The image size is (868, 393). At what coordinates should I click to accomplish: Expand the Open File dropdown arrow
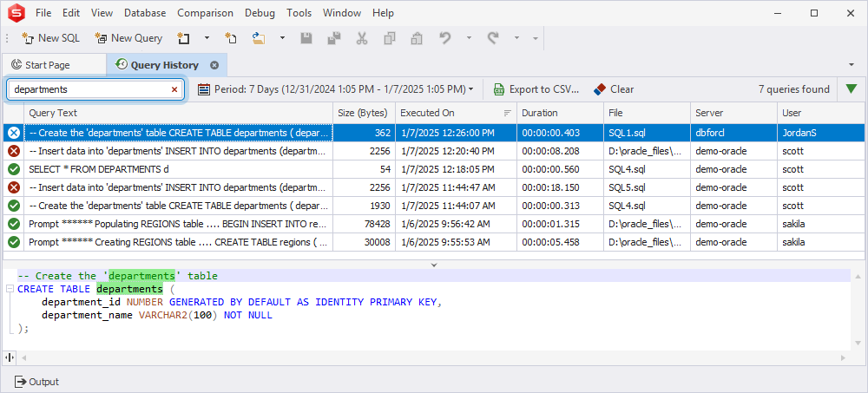pyautogui.click(x=282, y=38)
